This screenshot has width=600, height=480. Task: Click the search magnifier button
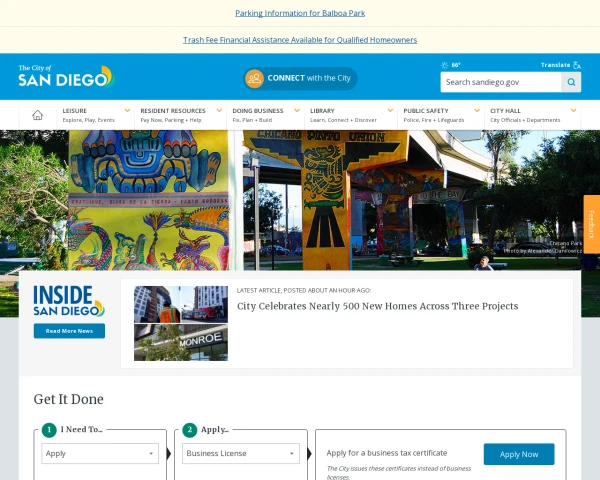pyautogui.click(x=571, y=82)
